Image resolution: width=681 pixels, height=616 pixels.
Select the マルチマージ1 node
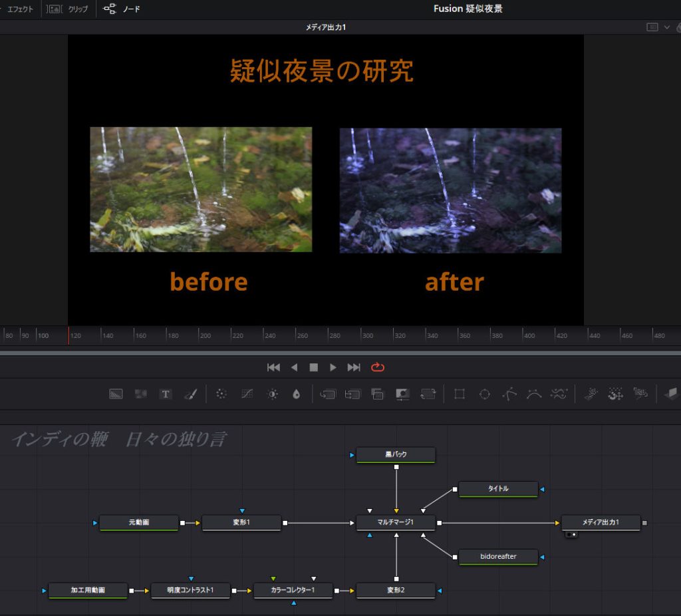(396, 522)
